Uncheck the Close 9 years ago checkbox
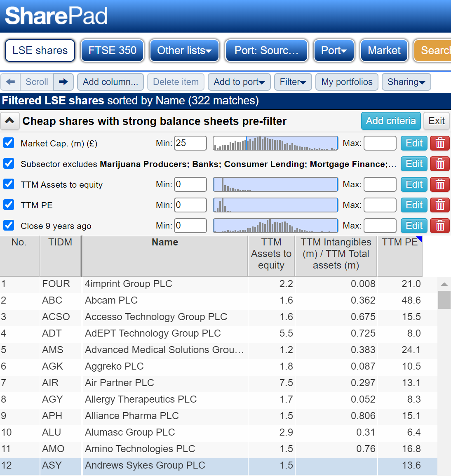Screen dimensions: 451x476 pyautogui.click(x=9, y=226)
